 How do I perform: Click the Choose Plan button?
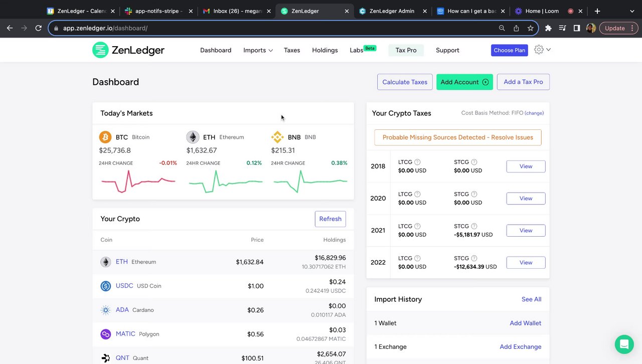510,50
